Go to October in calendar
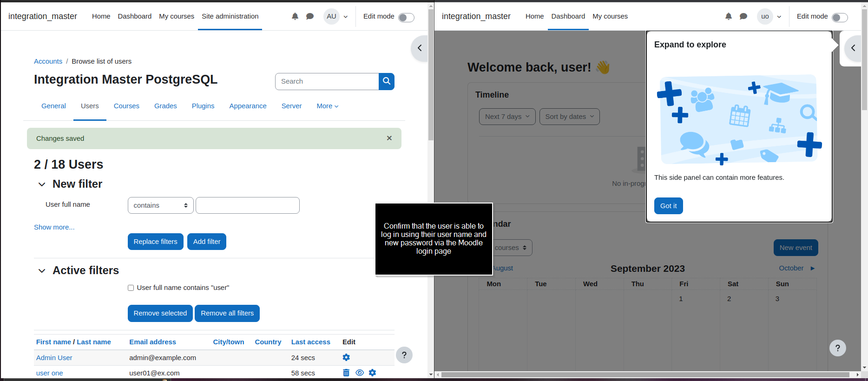The height and width of the screenshot is (381, 868). [797, 268]
